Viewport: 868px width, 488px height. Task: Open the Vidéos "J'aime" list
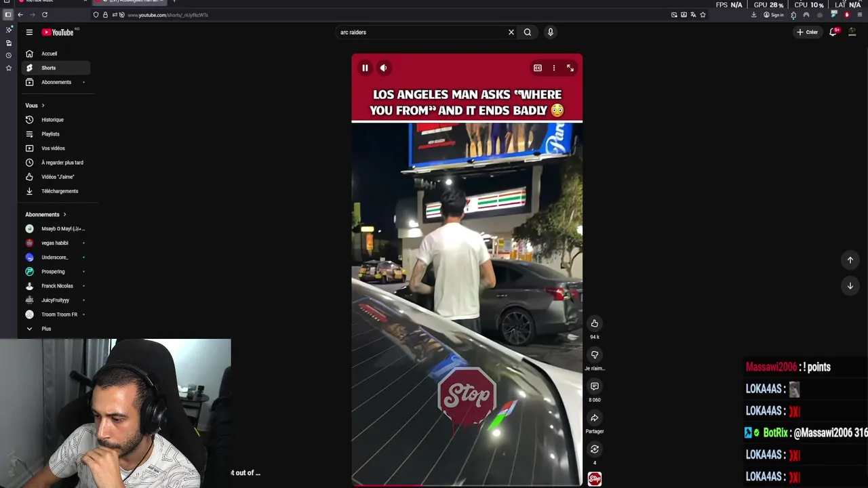pos(55,177)
